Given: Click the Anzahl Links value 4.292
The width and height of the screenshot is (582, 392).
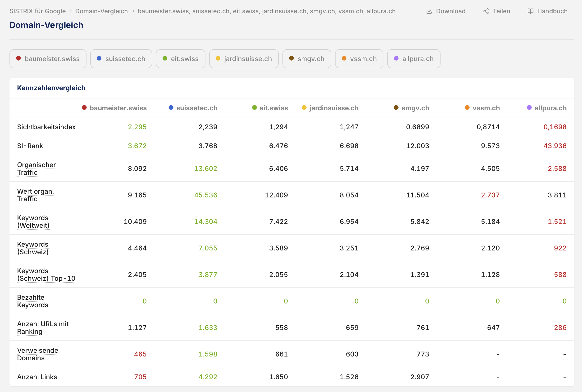Looking at the screenshot, I should [x=208, y=377].
